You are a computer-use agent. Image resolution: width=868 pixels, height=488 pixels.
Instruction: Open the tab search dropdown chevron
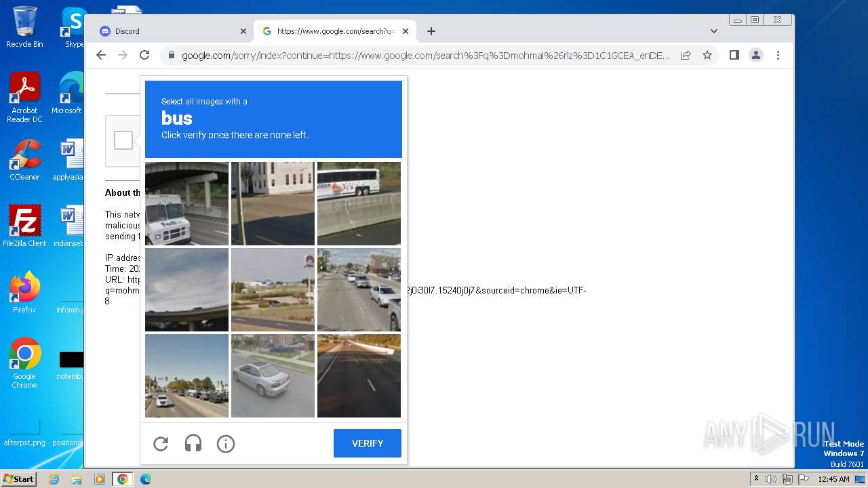(x=713, y=31)
